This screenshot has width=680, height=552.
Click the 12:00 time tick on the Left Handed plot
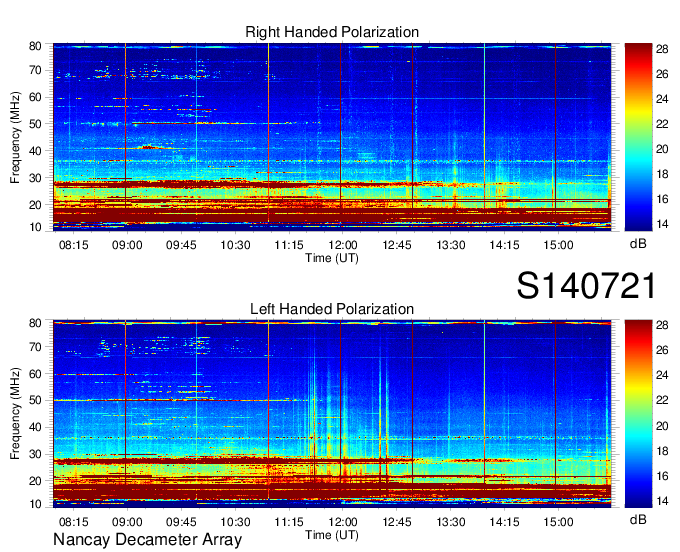tap(343, 522)
